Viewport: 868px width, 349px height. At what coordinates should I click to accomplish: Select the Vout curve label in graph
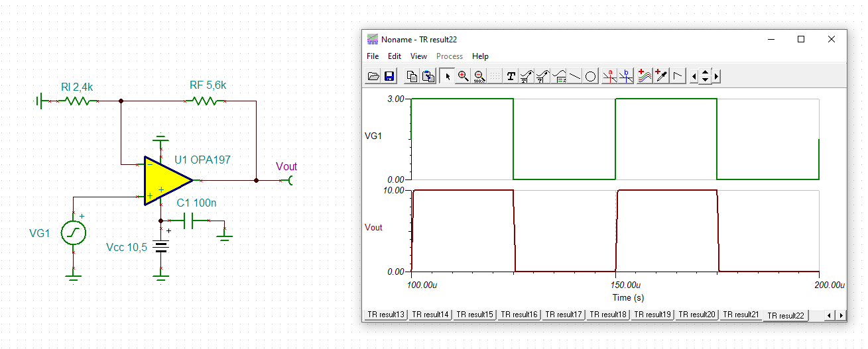pos(373,227)
